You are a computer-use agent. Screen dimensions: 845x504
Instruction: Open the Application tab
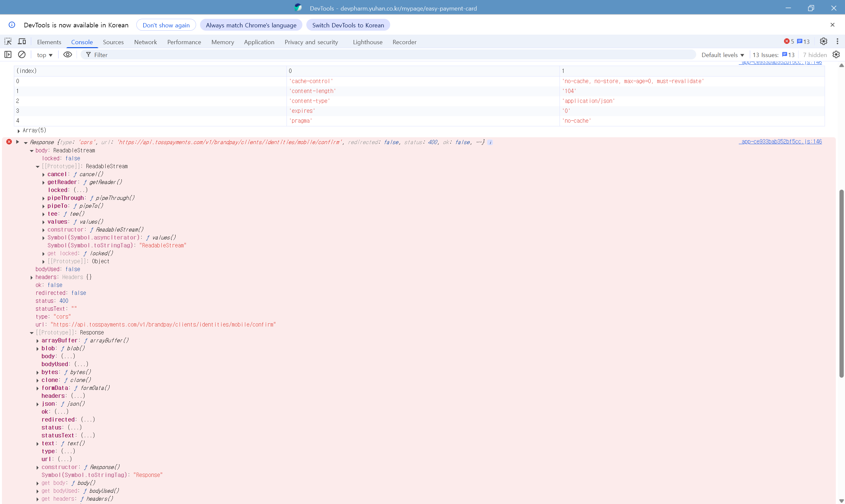(258, 42)
